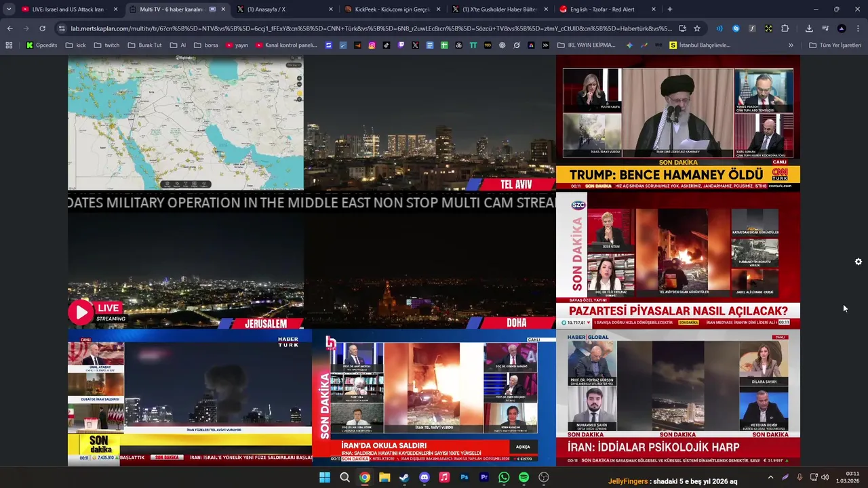Open Apple Music from the taskbar
This screenshot has height=488, width=868.
[x=444, y=477]
